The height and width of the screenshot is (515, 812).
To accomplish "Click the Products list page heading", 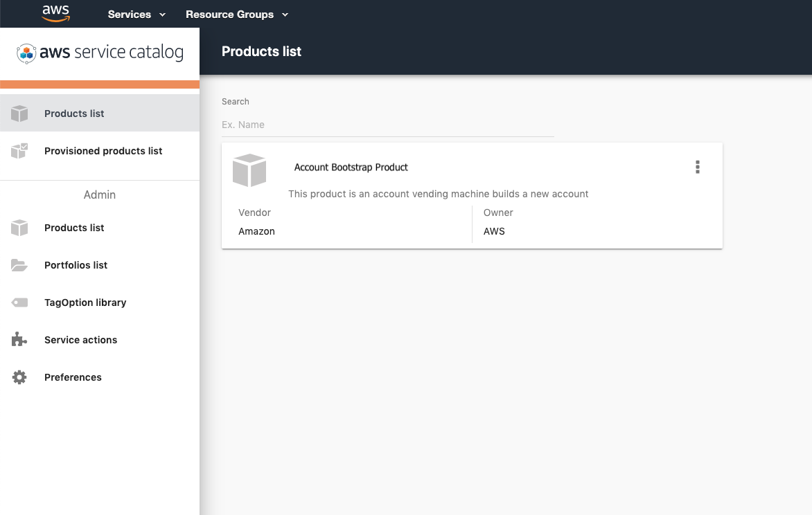I will 261,51.
